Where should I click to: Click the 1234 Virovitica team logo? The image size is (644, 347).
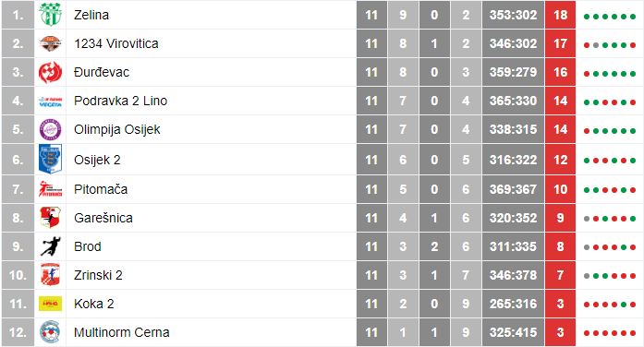click(x=51, y=43)
